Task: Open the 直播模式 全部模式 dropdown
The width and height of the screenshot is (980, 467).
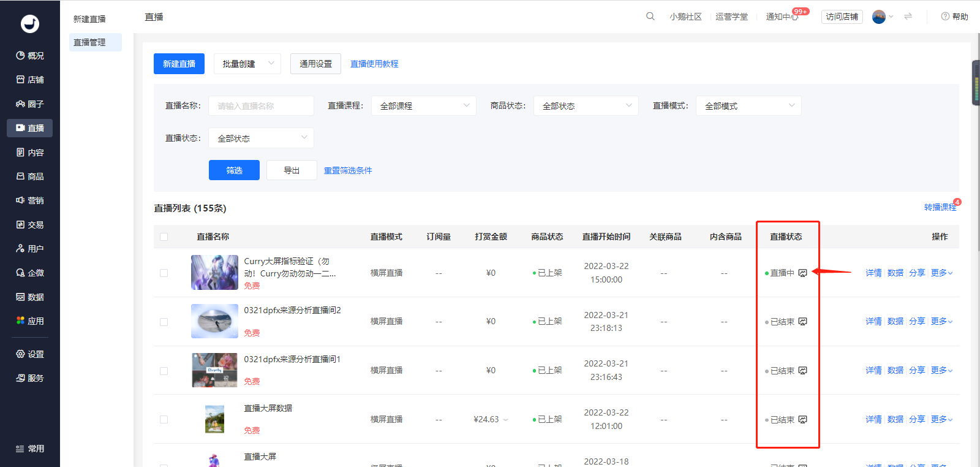Action: [748, 105]
